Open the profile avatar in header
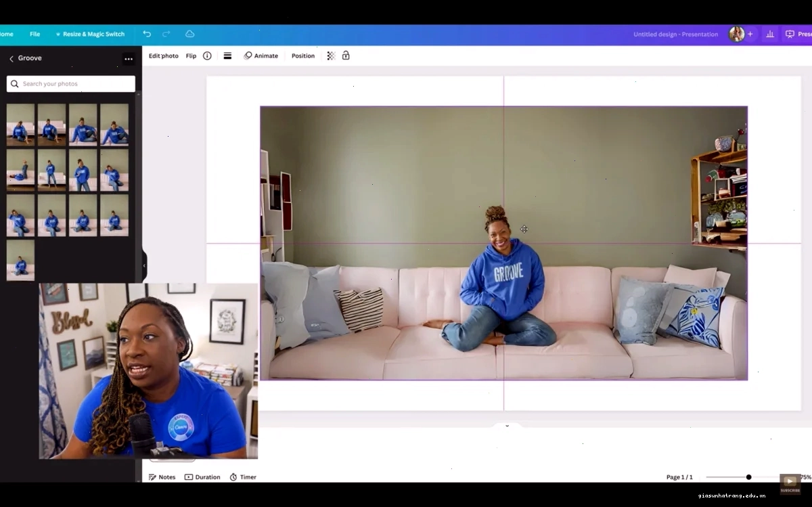The image size is (812, 507). click(x=736, y=34)
